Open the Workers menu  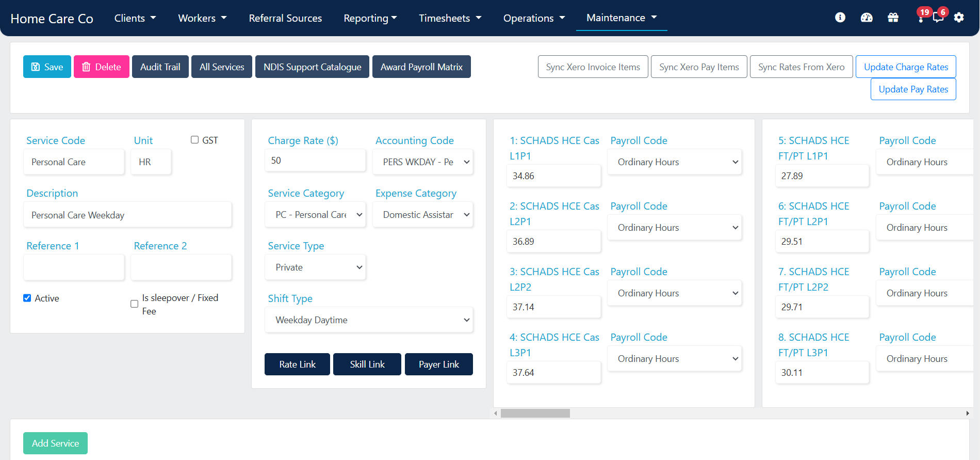pyautogui.click(x=202, y=18)
